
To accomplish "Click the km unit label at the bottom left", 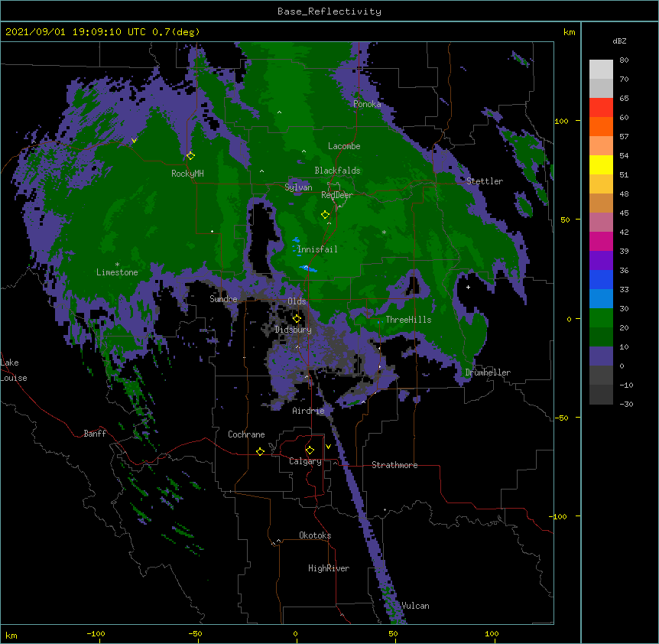I will click(11, 635).
